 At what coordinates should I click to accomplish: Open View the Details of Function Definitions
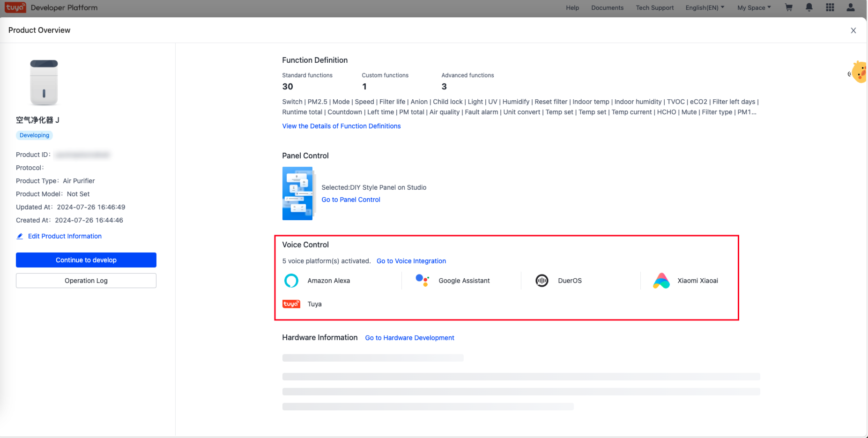coord(341,126)
